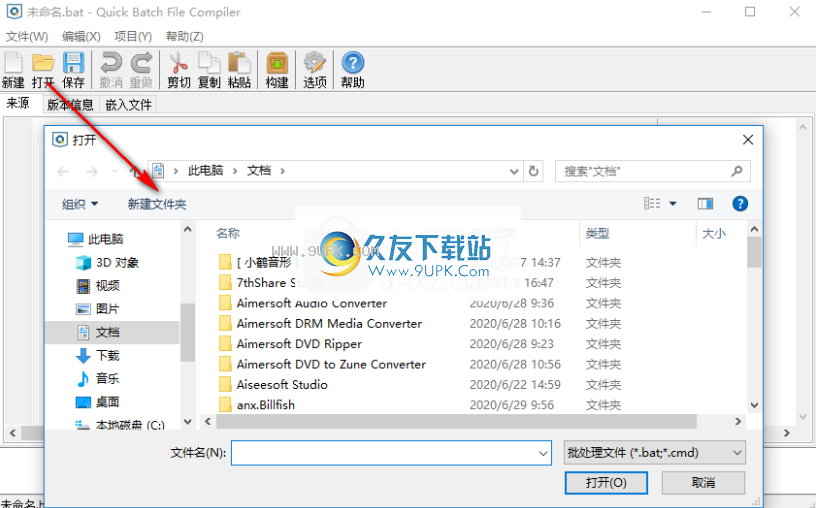Viewport: 816px width, 508px height.
Task: Click 新建文件夹 button
Action: (x=157, y=204)
